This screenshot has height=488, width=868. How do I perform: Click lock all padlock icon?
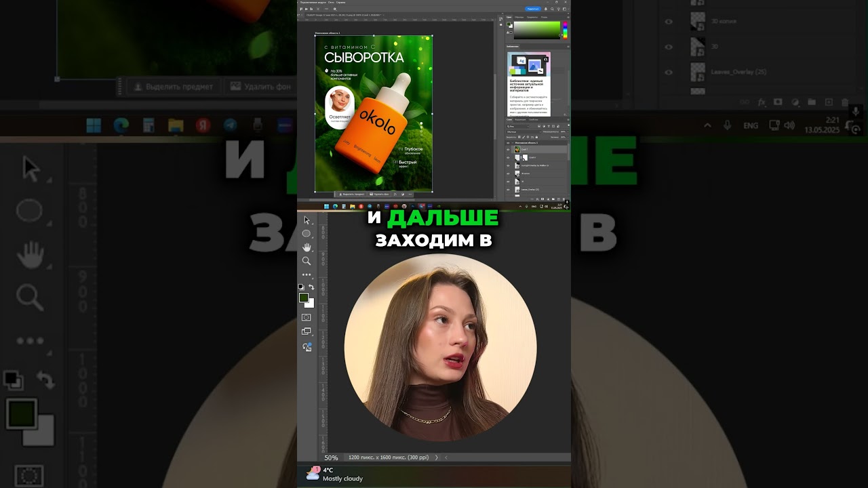[x=536, y=137]
